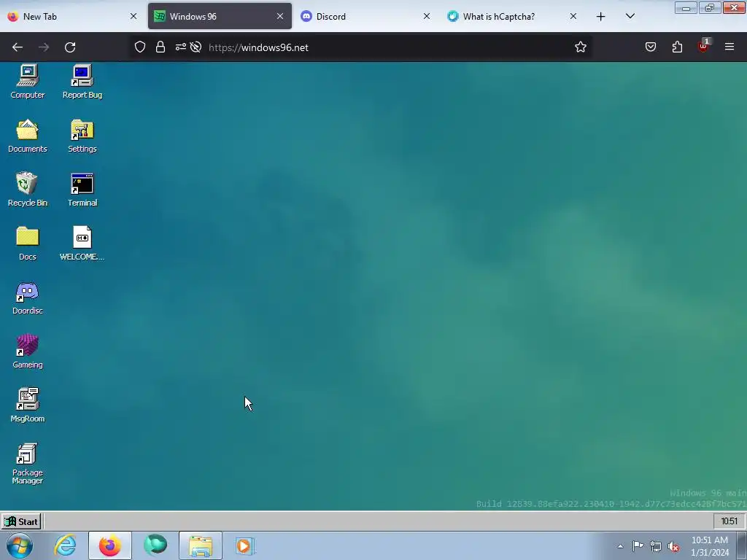Image resolution: width=747 pixels, height=560 pixels.
Task: Close the What is hCaptcha tab
Action: point(573,16)
